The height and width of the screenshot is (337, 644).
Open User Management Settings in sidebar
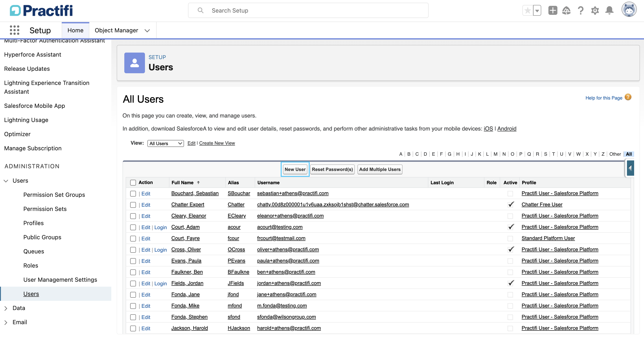pyautogui.click(x=60, y=280)
